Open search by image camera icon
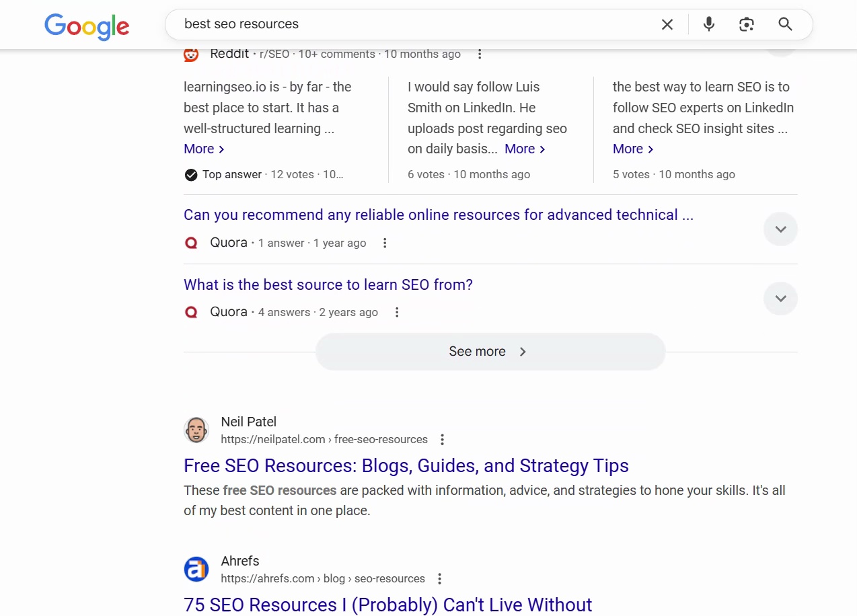Screen dimensions: 857x616 pyautogui.click(x=746, y=25)
